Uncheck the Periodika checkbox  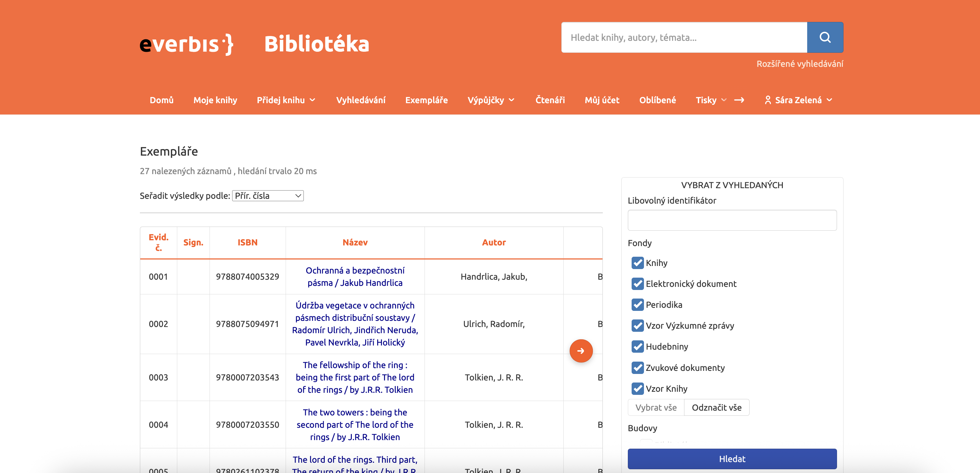(637, 305)
